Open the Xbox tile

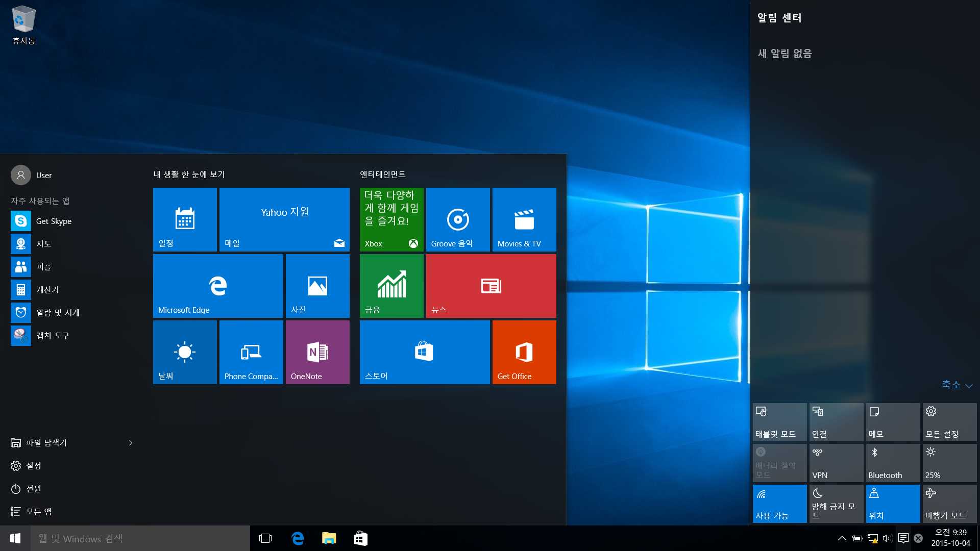391,219
